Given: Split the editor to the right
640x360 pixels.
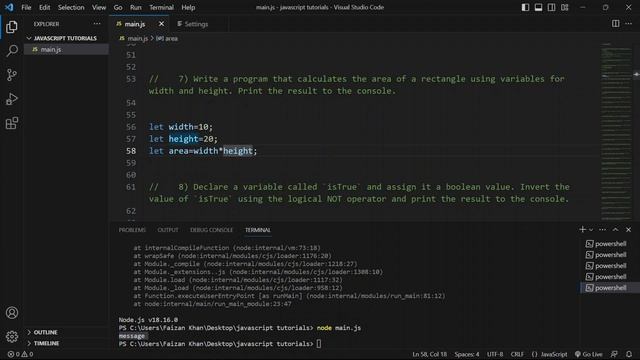Looking at the screenshot, I should click(x=616, y=24).
